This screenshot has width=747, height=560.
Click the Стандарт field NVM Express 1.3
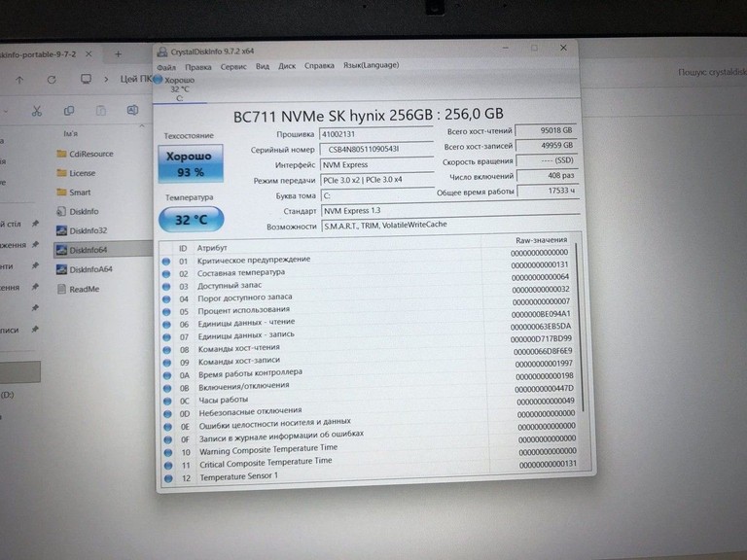[x=450, y=210]
